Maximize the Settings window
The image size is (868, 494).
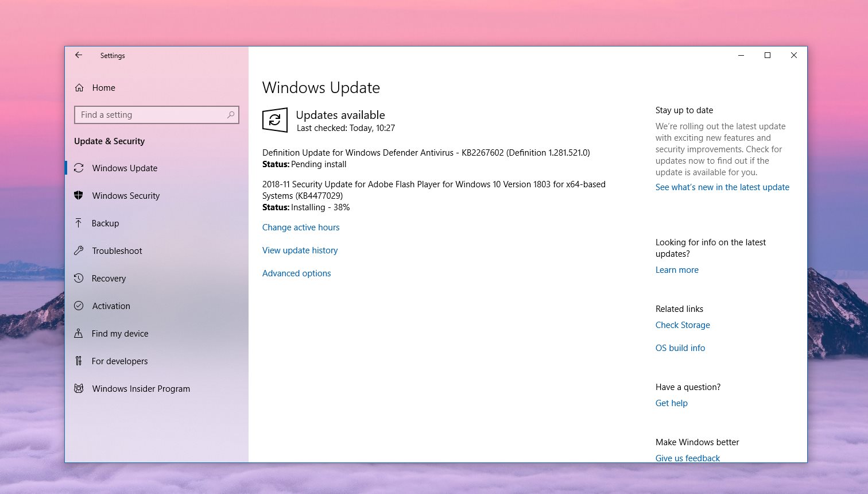click(768, 55)
